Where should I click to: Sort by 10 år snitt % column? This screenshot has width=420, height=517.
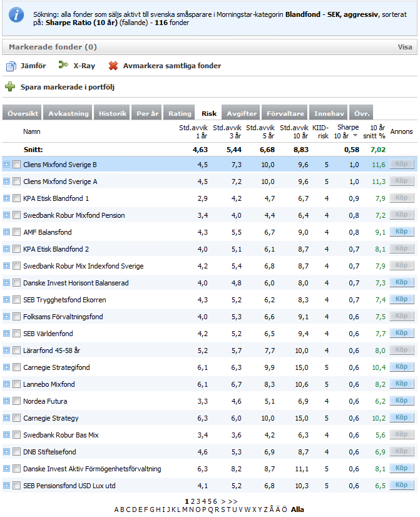[x=374, y=131]
